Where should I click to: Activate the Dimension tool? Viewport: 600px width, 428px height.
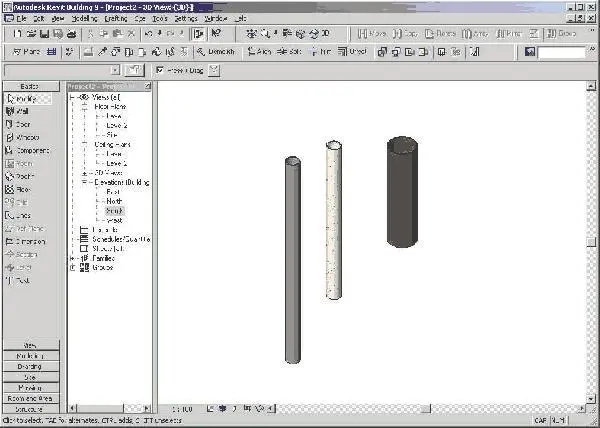(25, 242)
